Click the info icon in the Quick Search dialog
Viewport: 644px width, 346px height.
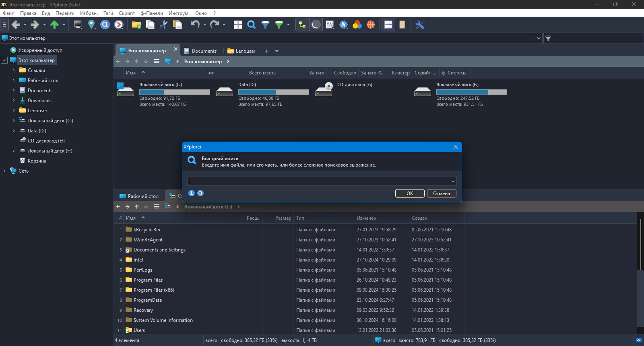[192, 193]
